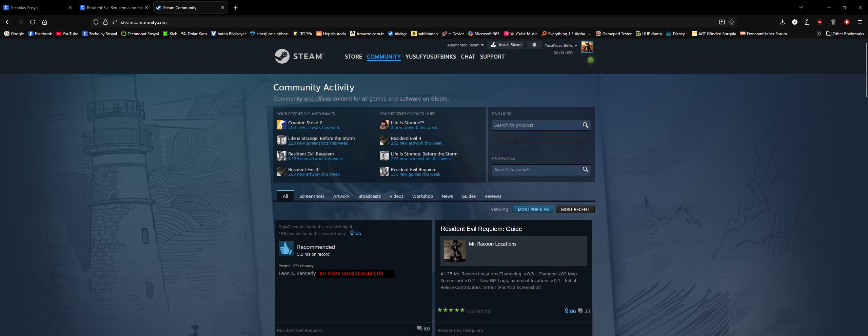Screen dimensions: 868x336
Task: Open the Counter-Strike 2 game icon
Action: pos(281,125)
